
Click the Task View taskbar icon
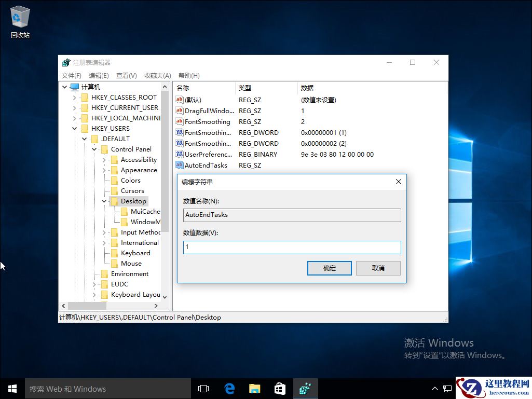[203, 388]
